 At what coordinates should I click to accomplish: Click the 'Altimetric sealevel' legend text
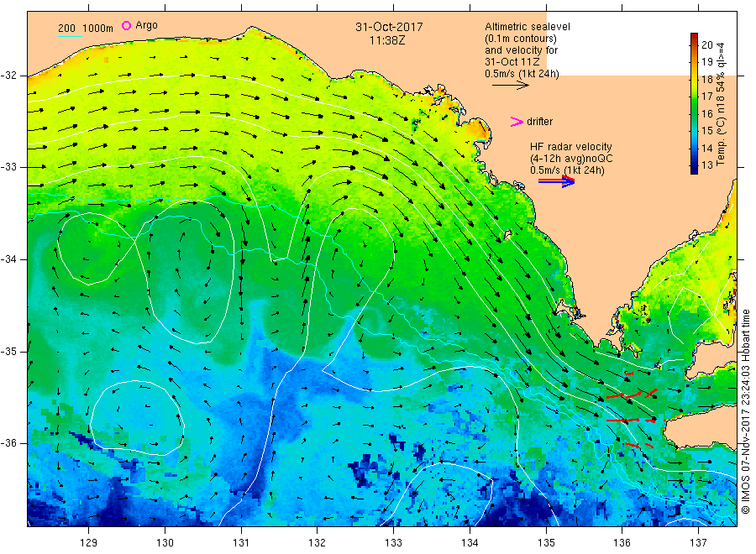(x=528, y=27)
